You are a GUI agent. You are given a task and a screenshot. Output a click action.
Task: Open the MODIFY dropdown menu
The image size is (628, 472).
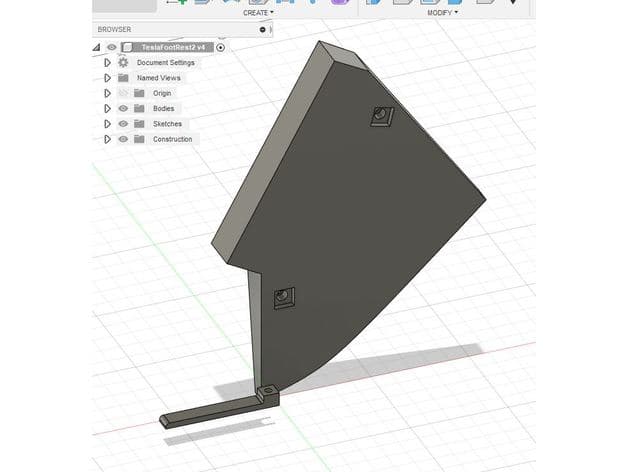443,13
